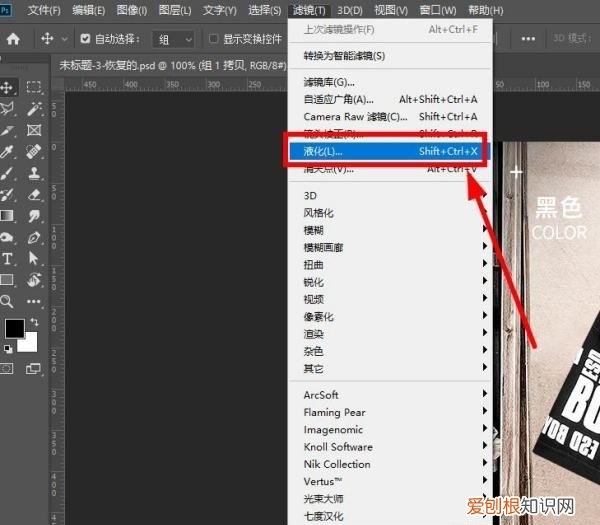Select the Zoom magnifier tool
Viewport: 600px width, 525px height.
[x=7, y=302]
